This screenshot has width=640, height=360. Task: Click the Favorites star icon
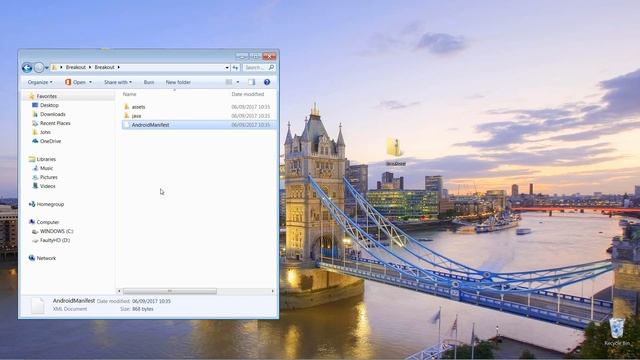click(x=32, y=96)
